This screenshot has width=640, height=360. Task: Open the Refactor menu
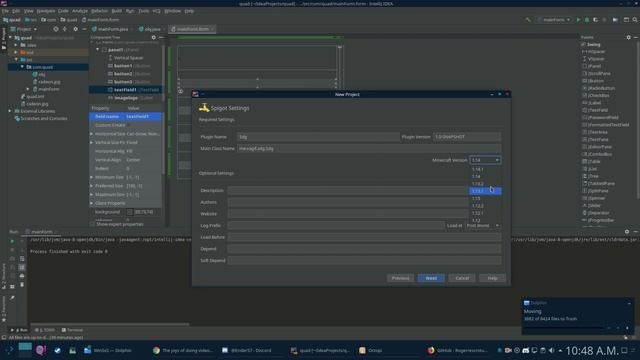[x=99, y=11]
